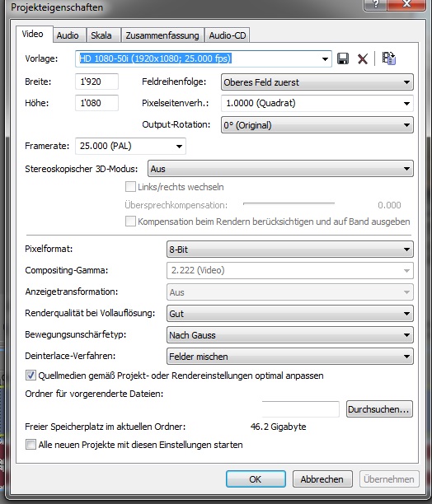Viewport: 432px width, 504px height.
Task: Click the Höhe input field
Action: pos(96,103)
